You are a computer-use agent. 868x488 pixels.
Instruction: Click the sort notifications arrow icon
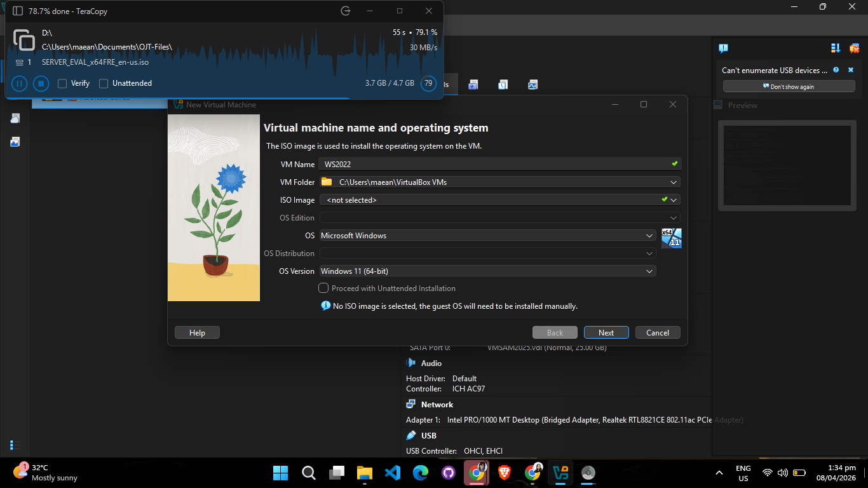click(x=836, y=48)
